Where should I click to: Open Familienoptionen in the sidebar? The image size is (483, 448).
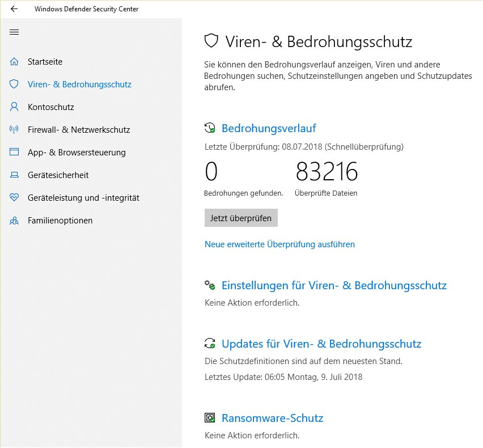[x=60, y=221]
